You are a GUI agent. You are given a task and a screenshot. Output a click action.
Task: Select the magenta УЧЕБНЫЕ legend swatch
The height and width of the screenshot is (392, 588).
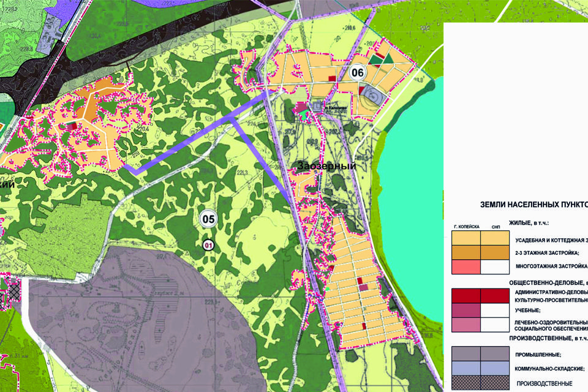(x=466, y=310)
